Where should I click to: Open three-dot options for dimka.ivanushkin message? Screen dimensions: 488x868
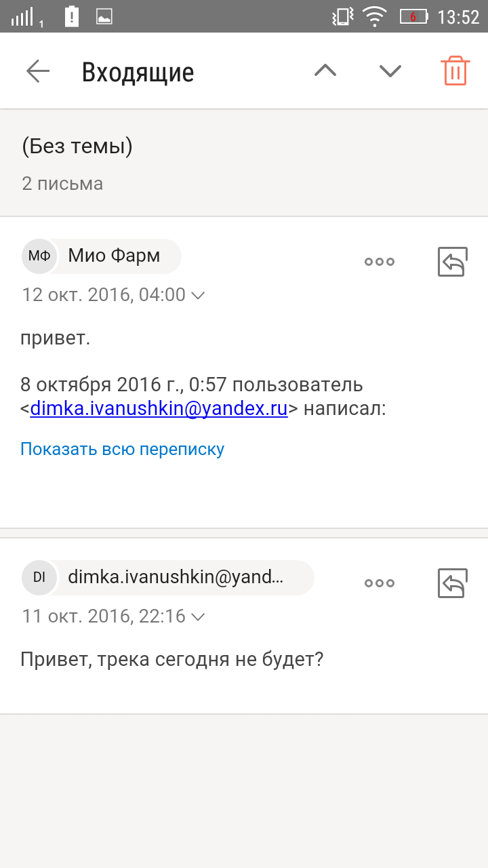(380, 583)
